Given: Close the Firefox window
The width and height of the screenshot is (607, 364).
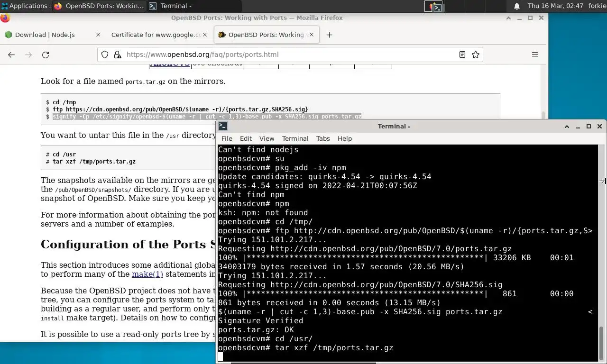Looking at the screenshot, I should click(x=541, y=18).
